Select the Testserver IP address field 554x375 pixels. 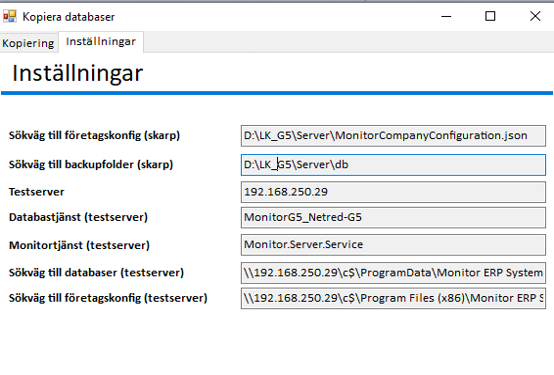tap(393, 192)
